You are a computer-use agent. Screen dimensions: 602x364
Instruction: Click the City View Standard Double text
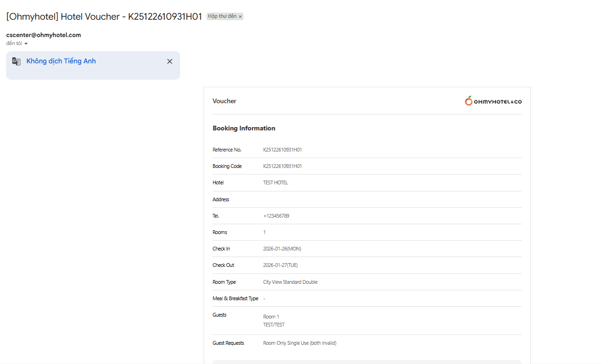point(290,282)
